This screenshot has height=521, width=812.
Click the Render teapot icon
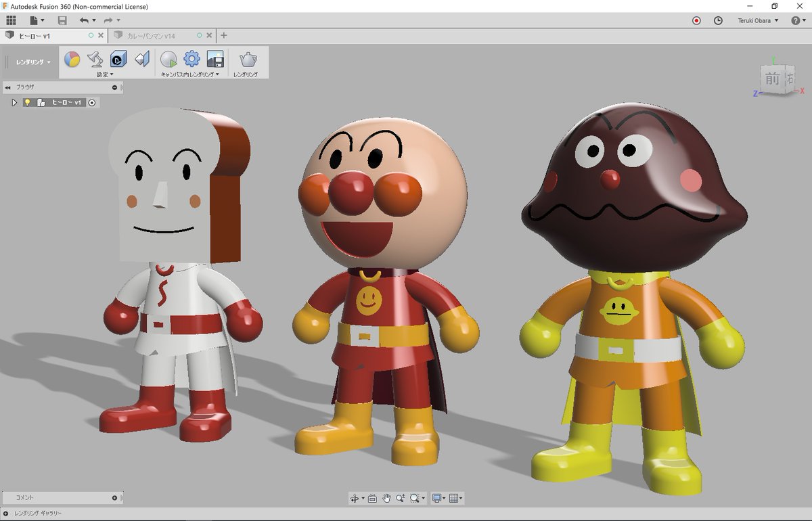click(248, 60)
